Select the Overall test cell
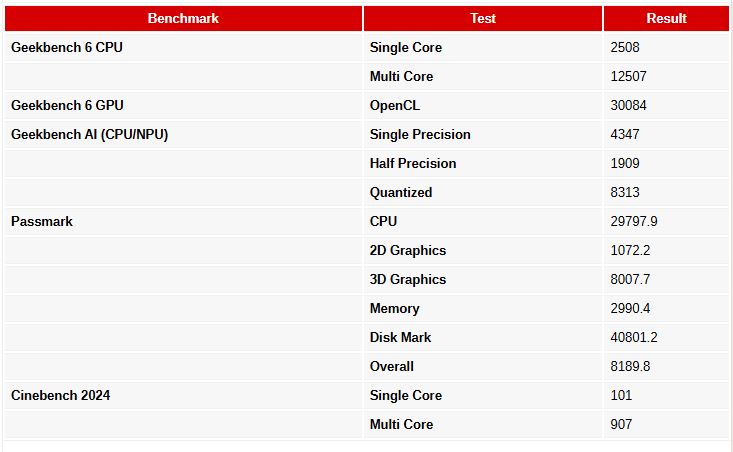 pyautogui.click(x=392, y=366)
